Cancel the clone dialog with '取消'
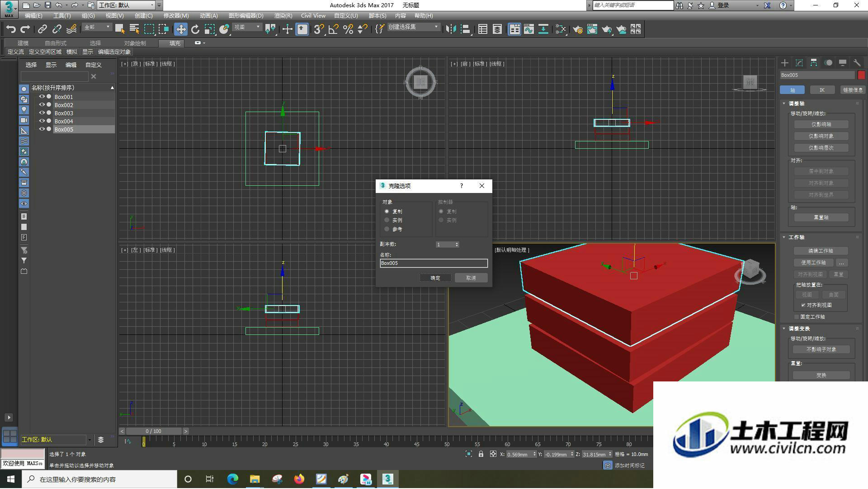 coord(471,278)
